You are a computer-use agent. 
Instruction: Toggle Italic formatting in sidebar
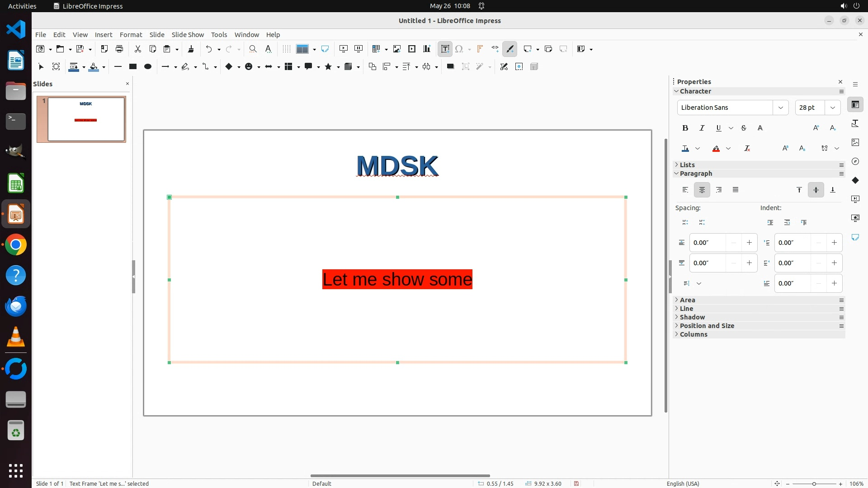click(x=702, y=128)
